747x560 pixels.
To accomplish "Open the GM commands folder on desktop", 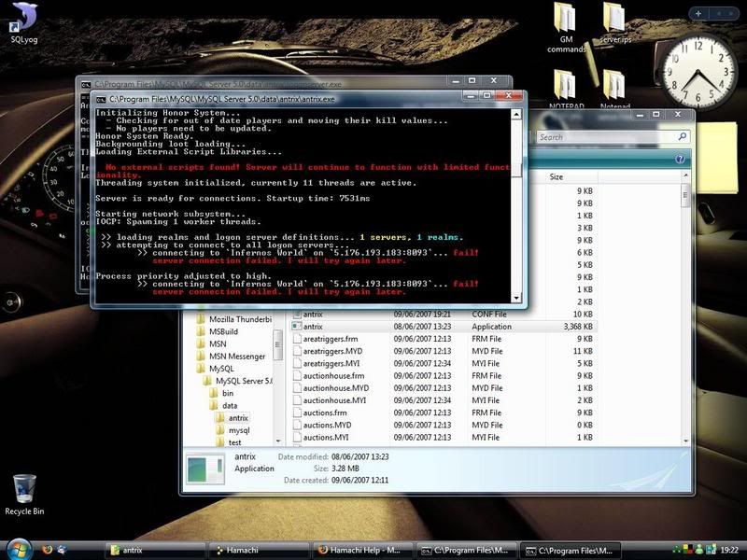I will click(x=566, y=28).
